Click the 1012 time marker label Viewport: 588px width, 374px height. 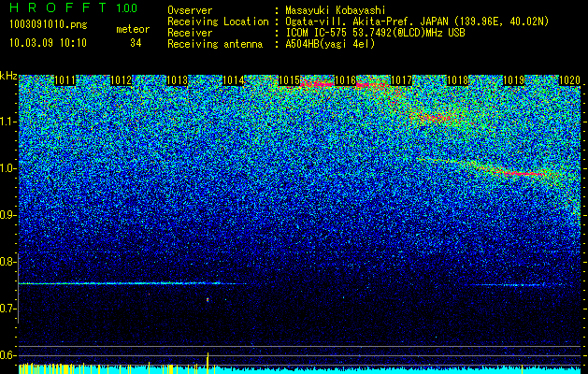122,80
